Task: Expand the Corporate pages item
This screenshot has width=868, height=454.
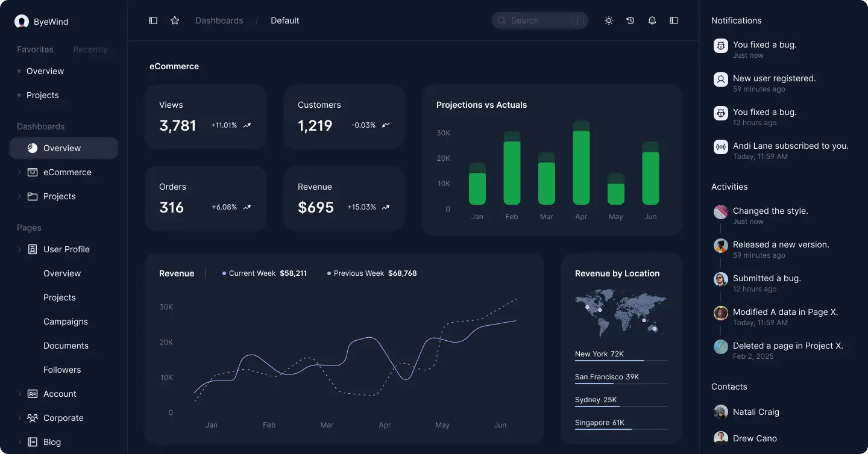Action: 19,418
